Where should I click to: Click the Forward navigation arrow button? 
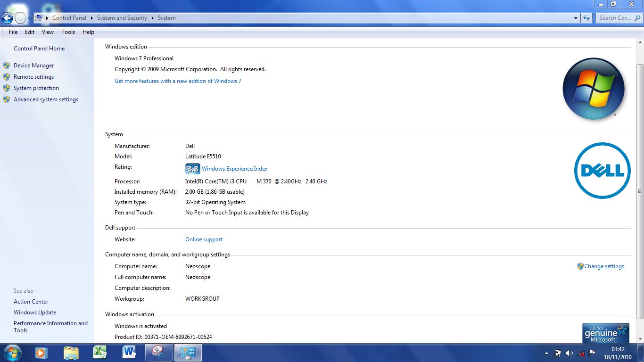[x=20, y=18]
